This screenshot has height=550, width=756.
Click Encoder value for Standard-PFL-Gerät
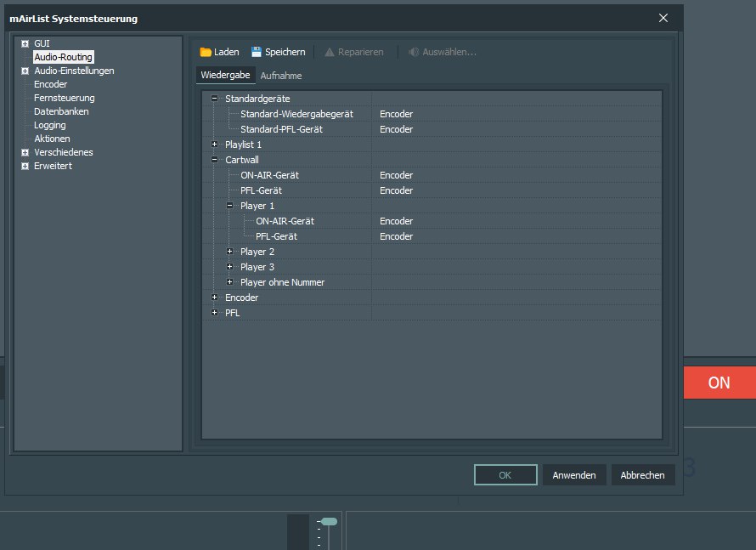(397, 129)
